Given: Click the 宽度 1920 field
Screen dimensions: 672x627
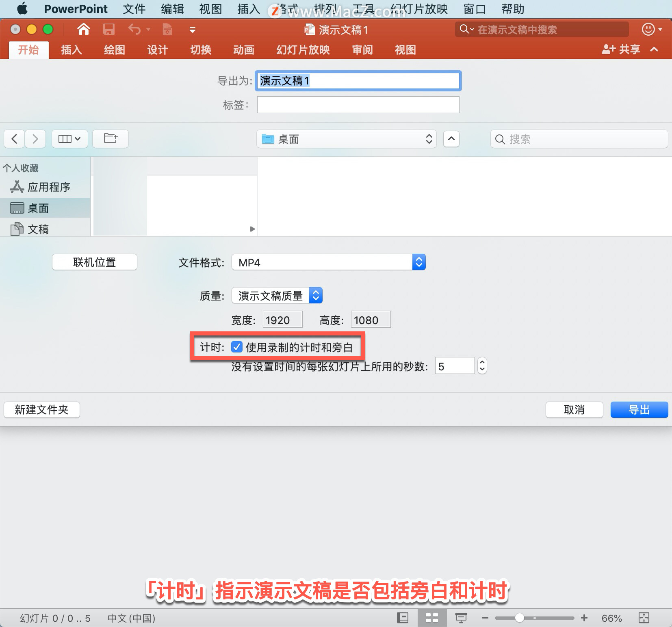Looking at the screenshot, I should [x=283, y=320].
